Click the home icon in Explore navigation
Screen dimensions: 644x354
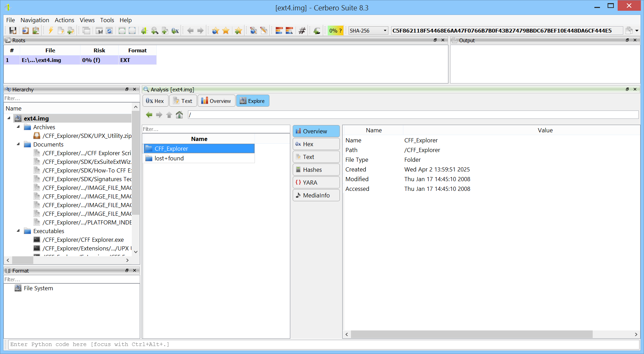pyautogui.click(x=179, y=115)
